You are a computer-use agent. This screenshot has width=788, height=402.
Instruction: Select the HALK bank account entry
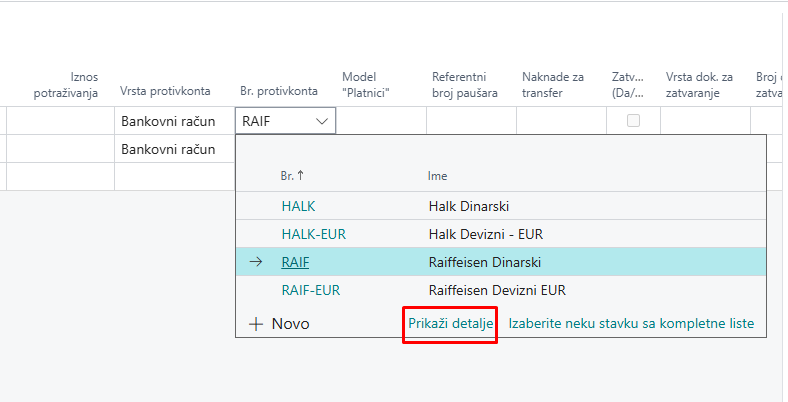click(x=298, y=206)
